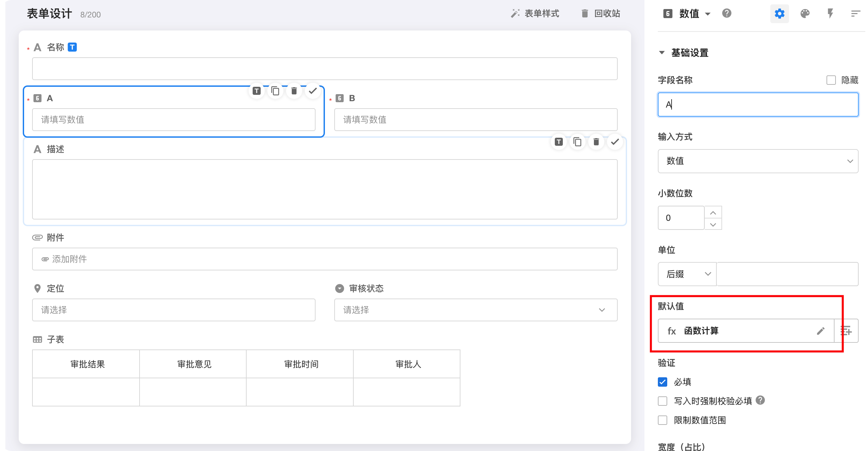Image resolution: width=868 pixels, height=451 pixels.
Task: Toggle the 隐藏 checkbox
Action: 831,80
